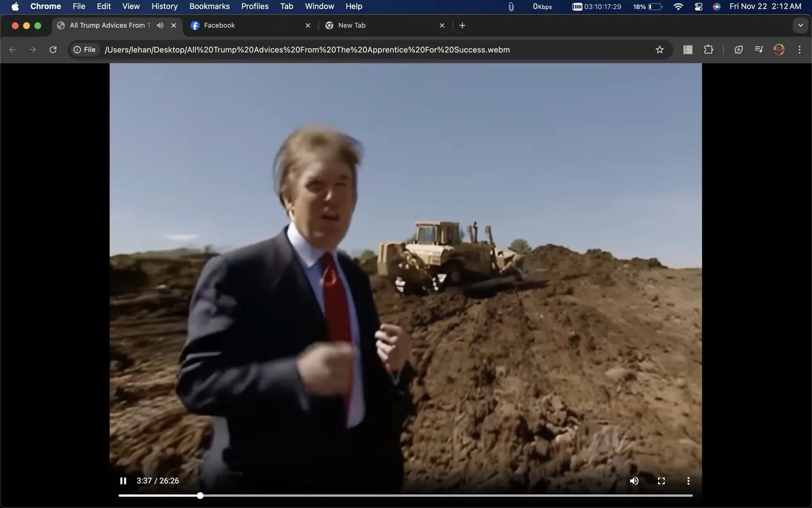Reload the current page
The image size is (812, 508).
pos(53,49)
